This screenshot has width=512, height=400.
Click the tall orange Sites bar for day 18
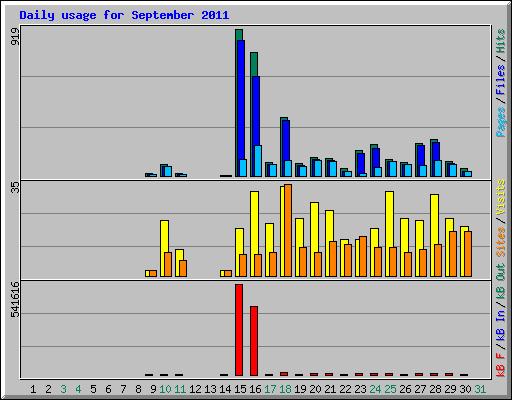click(x=288, y=230)
